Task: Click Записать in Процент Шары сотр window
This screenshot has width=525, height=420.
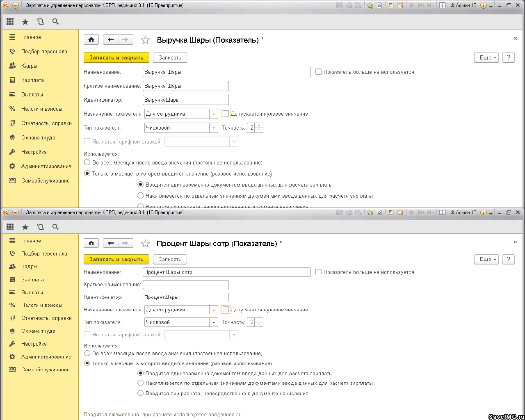Action: coord(170,259)
